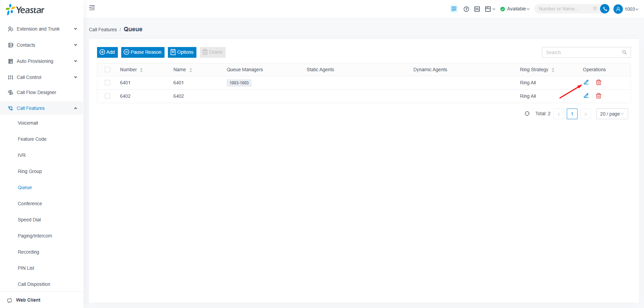
Task: Click the Yeastar logo
Action: pos(25,9)
